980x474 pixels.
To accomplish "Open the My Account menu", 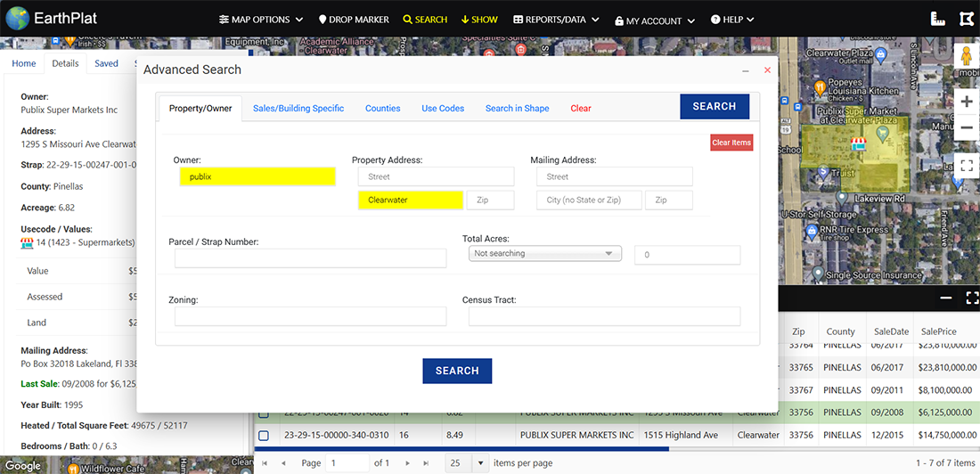I will (x=655, y=20).
